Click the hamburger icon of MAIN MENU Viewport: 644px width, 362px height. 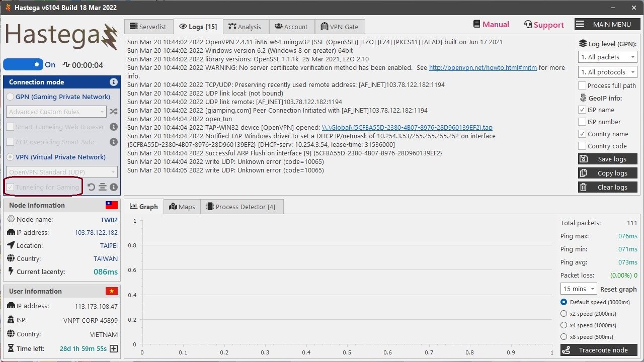click(x=580, y=24)
